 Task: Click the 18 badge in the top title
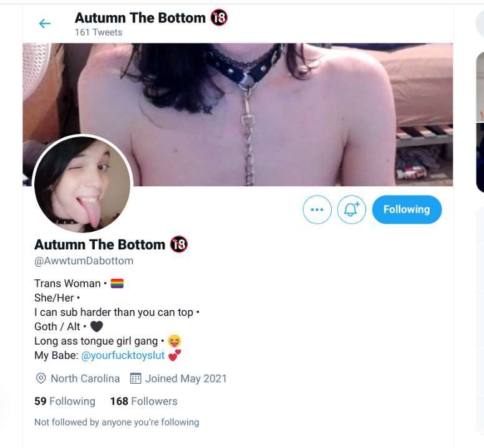[x=219, y=17]
